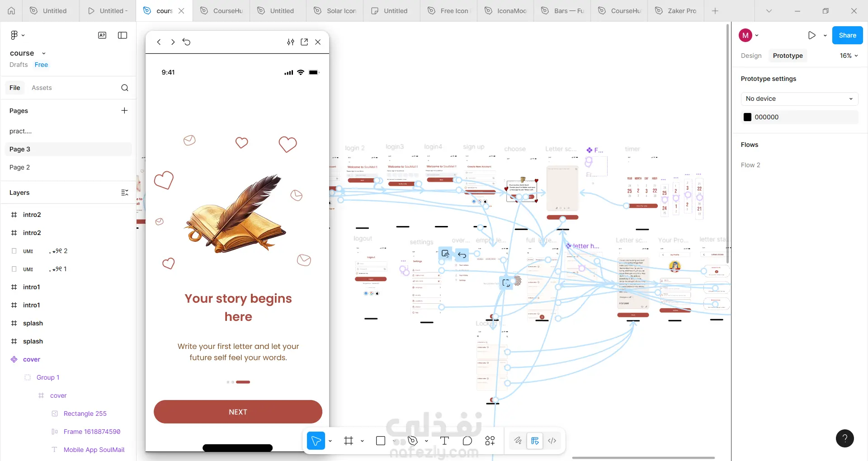Present prototype with play icon
Viewport: 868px width, 461px height.
click(x=812, y=35)
